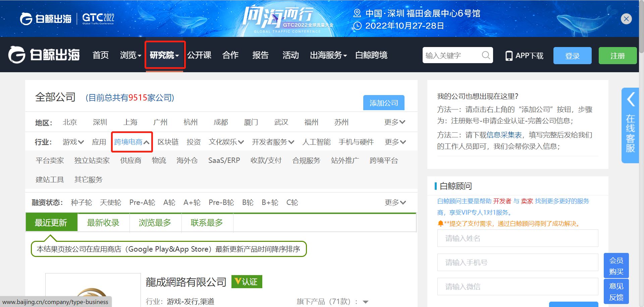This screenshot has width=644, height=307.
Task: Open 报告 in the navigation bar
Action: 261,55
